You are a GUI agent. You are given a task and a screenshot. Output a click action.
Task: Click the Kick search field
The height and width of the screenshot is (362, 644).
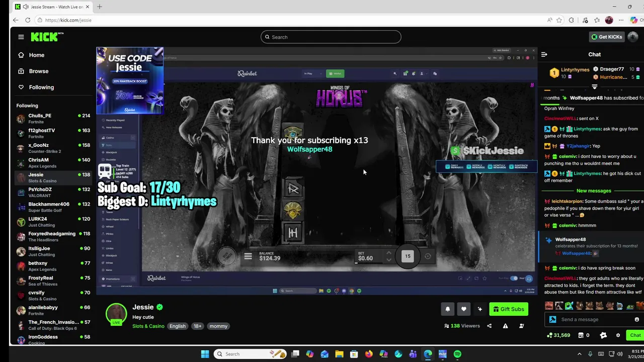click(x=331, y=37)
